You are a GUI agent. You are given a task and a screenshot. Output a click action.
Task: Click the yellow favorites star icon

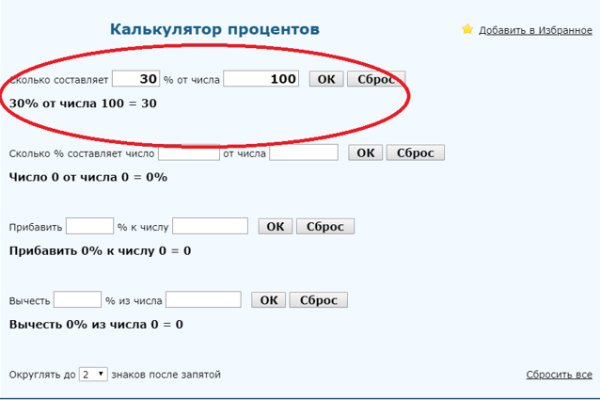(467, 30)
